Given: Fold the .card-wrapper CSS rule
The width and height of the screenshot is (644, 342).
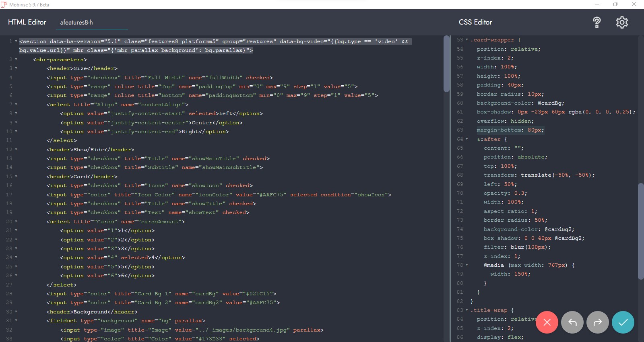Looking at the screenshot, I should click(467, 40).
